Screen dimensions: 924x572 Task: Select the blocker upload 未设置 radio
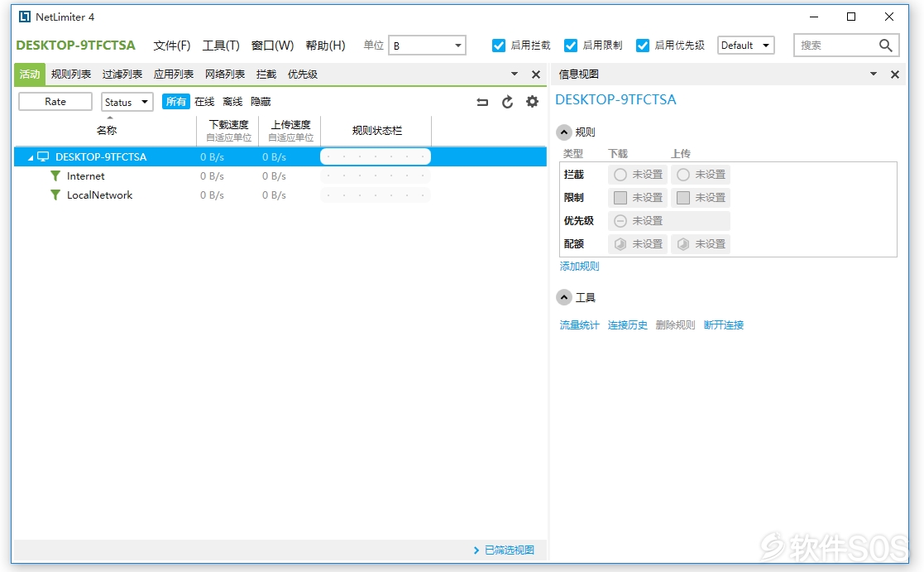coord(683,175)
